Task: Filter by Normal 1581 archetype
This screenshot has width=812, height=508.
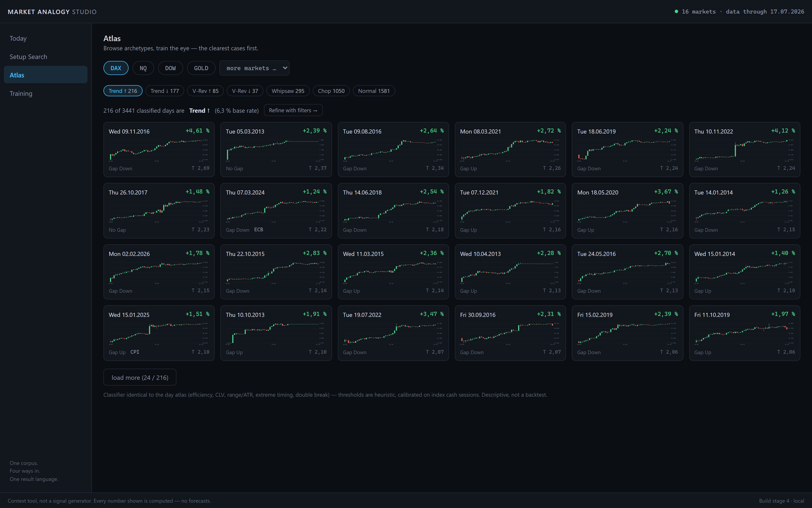Action: click(374, 91)
